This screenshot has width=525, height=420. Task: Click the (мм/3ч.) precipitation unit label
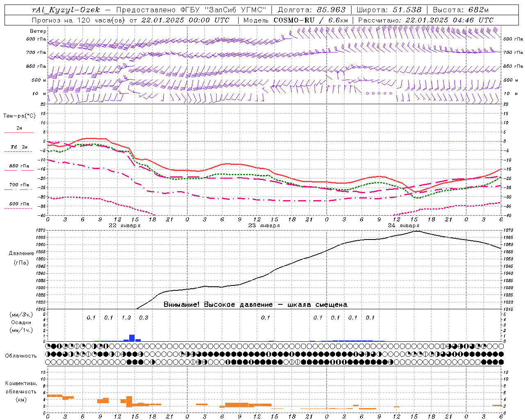21,315
